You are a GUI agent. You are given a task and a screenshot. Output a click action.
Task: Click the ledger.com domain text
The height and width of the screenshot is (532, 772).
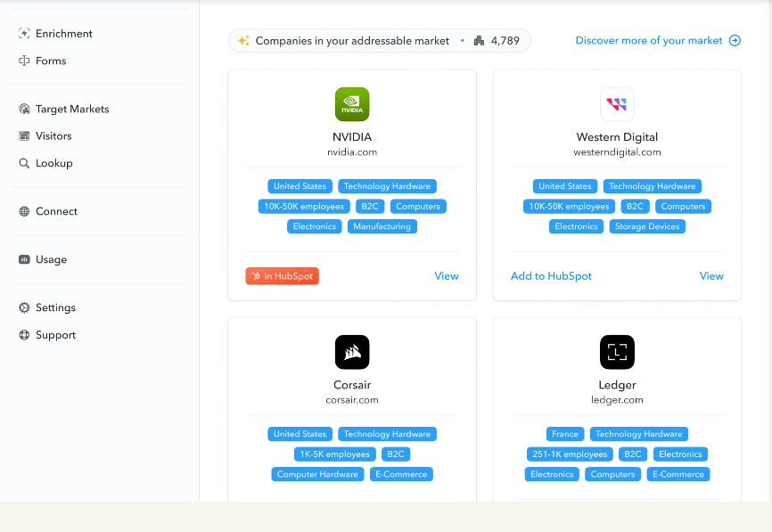point(617,400)
